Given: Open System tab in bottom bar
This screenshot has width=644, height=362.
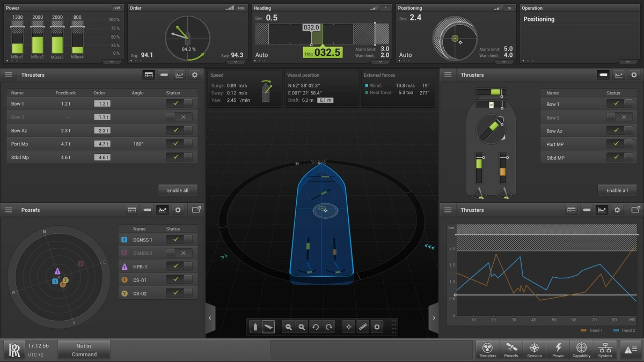Looking at the screenshot, I should pyautogui.click(x=605, y=350).
